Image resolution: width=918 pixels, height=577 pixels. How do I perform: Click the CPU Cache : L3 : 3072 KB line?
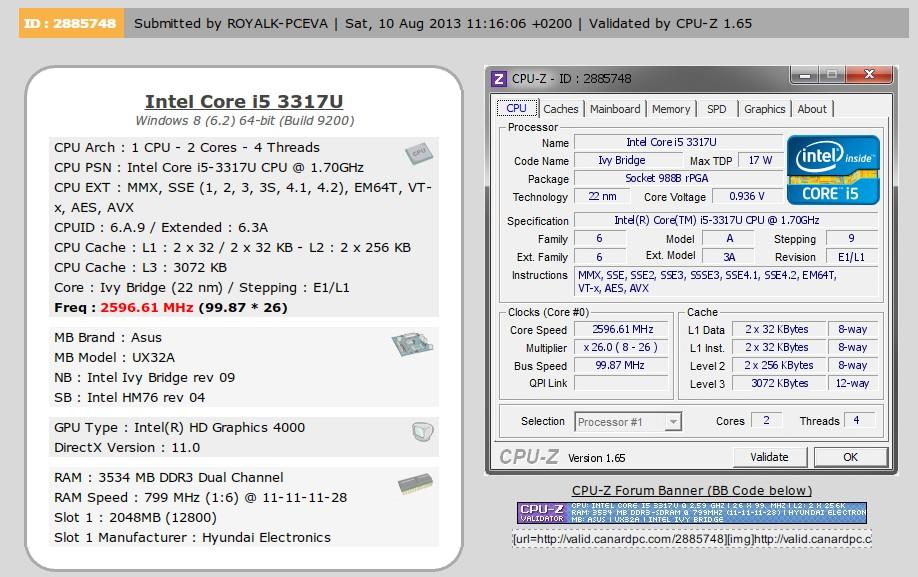141,267
